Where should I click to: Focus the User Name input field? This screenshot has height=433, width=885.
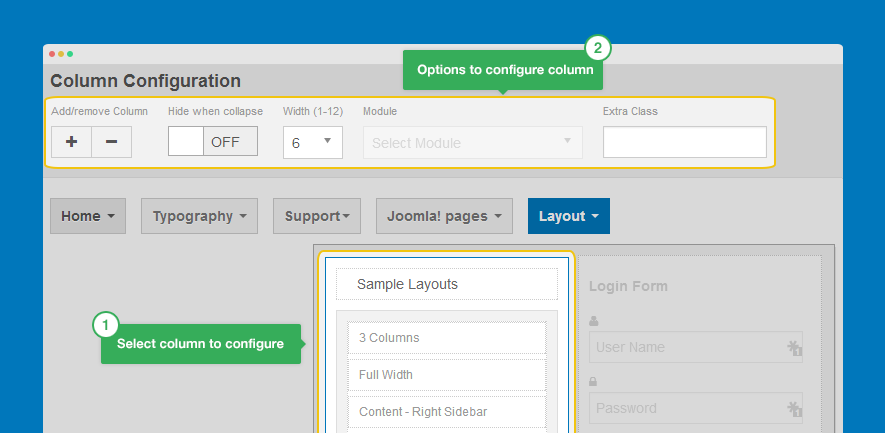[686, 348]
